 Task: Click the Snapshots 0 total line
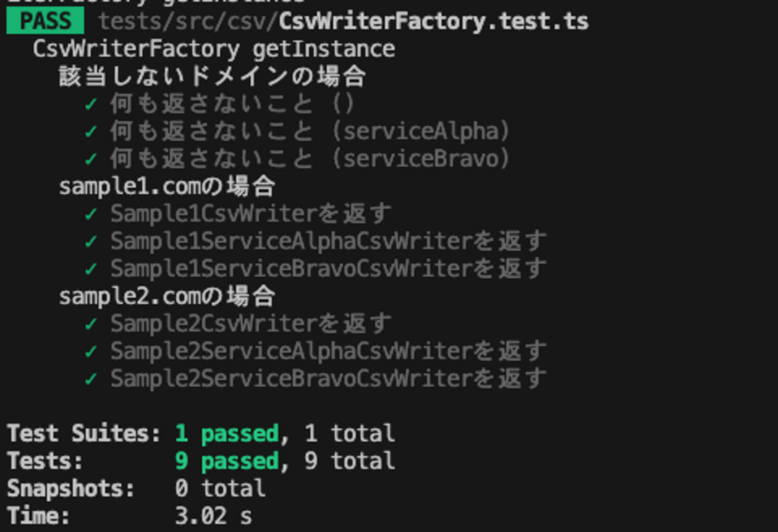click(136, 488)
